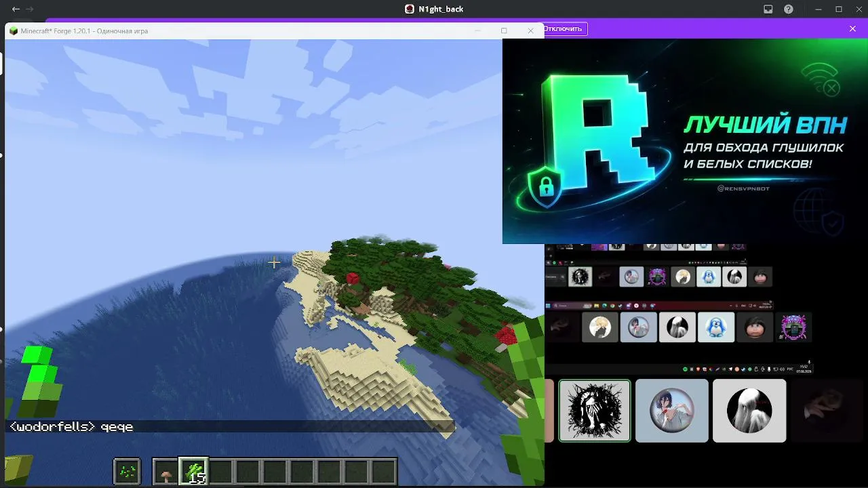Select the large white-haired avatar participant tile

pos(749,411)
